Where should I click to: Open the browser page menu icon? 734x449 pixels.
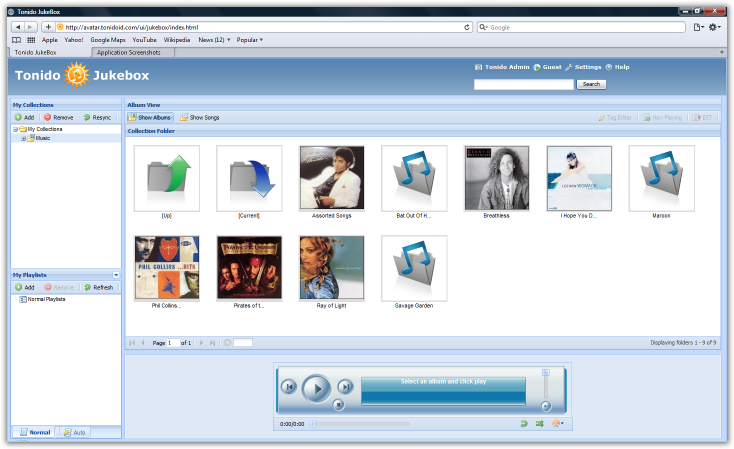click(698, 27)
